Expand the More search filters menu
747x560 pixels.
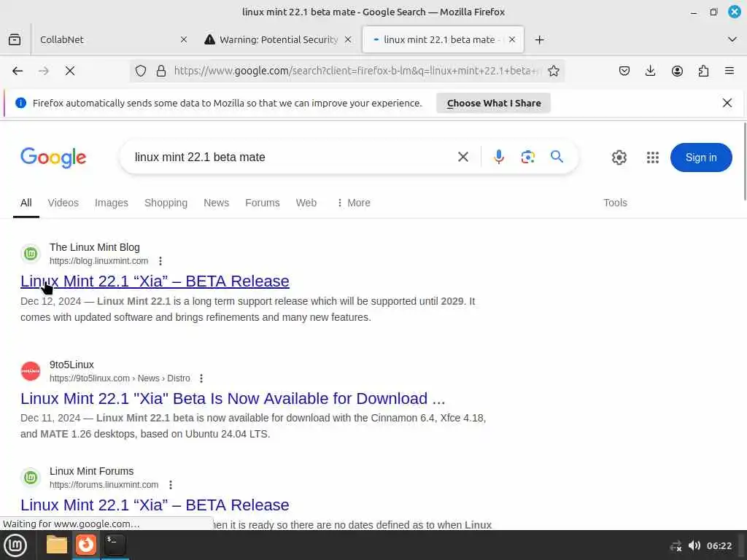point(353,203)
